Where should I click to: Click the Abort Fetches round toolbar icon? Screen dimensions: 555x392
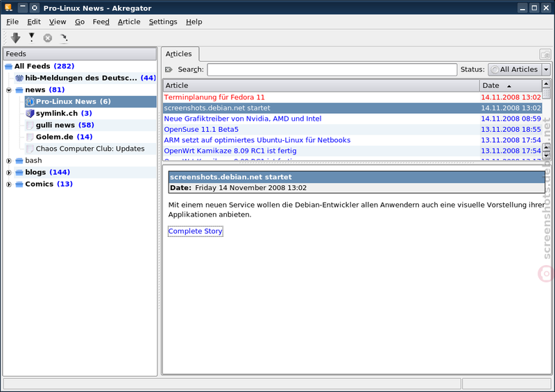click(47, 38)
